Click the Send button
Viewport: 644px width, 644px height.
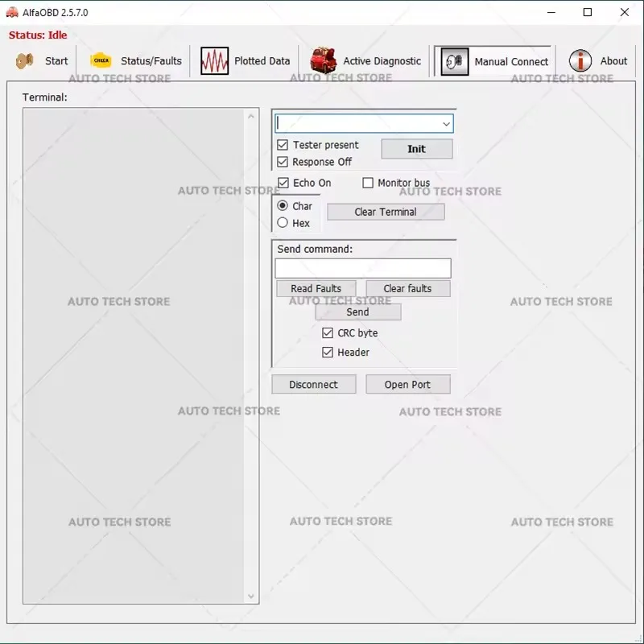click(357, 312)
